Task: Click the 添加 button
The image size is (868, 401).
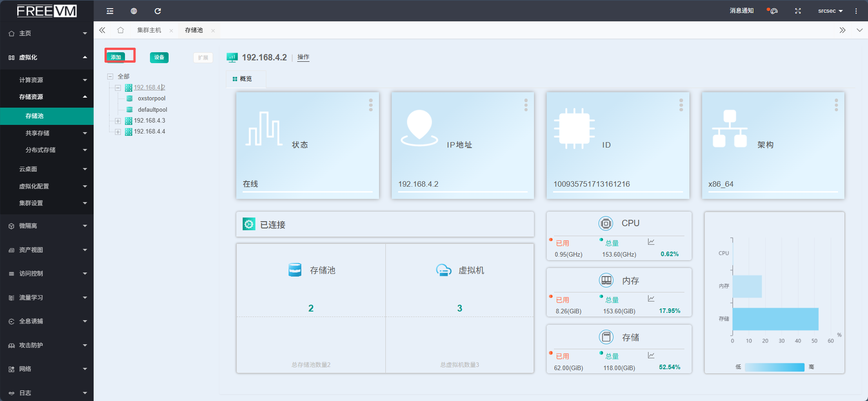Action: 116,57
